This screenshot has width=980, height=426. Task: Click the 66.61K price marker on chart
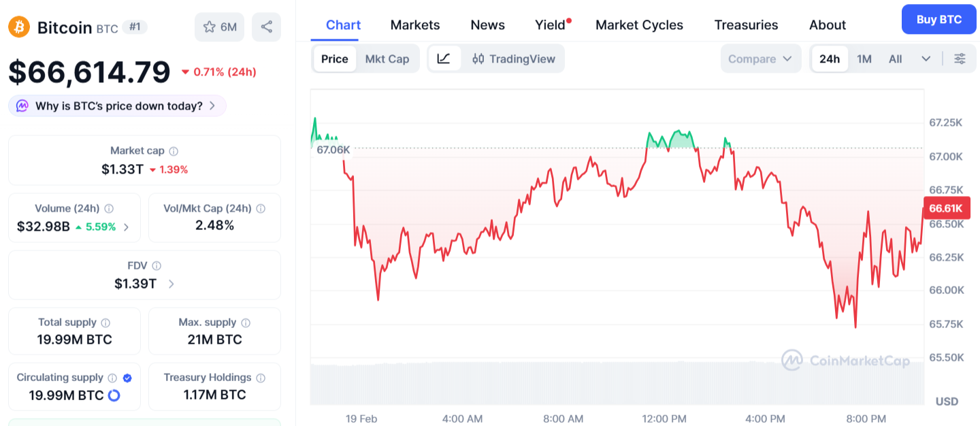(947, 208)
